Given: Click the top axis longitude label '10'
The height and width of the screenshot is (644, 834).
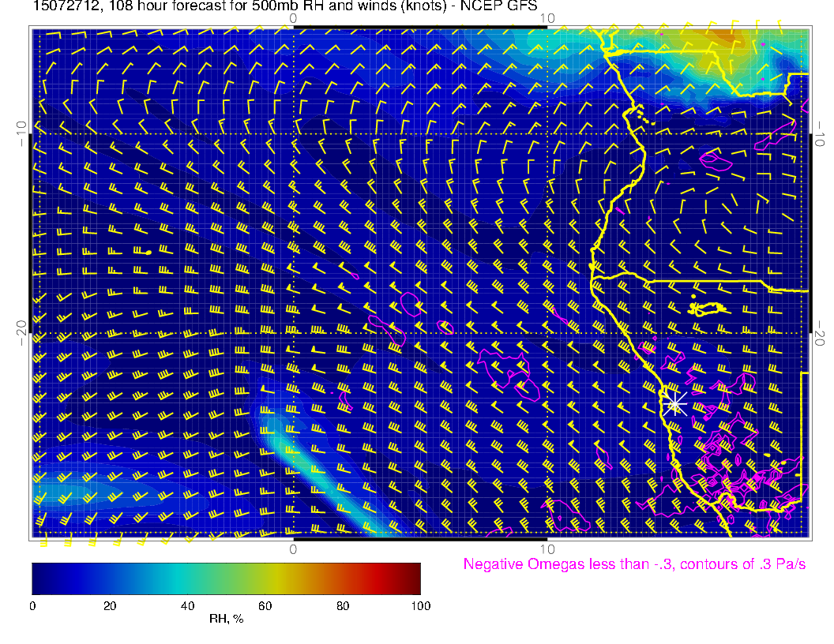Looking at the screenshot, I should pos(547,18).
